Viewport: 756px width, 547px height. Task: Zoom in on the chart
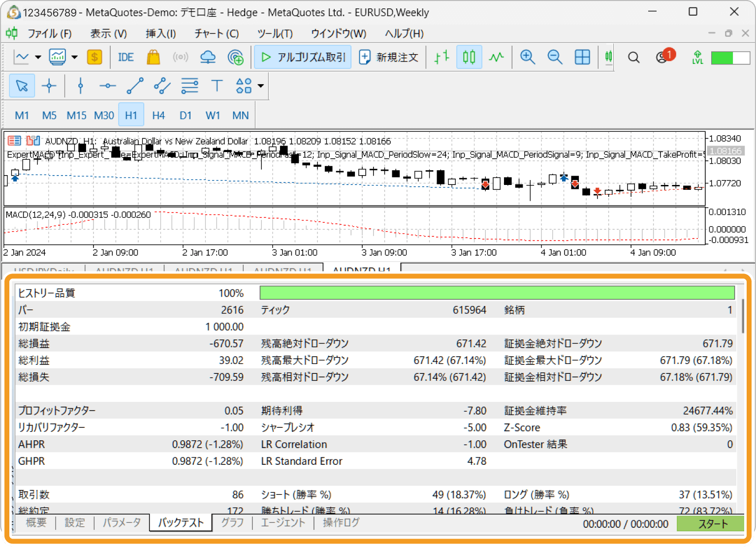point(528,58)
